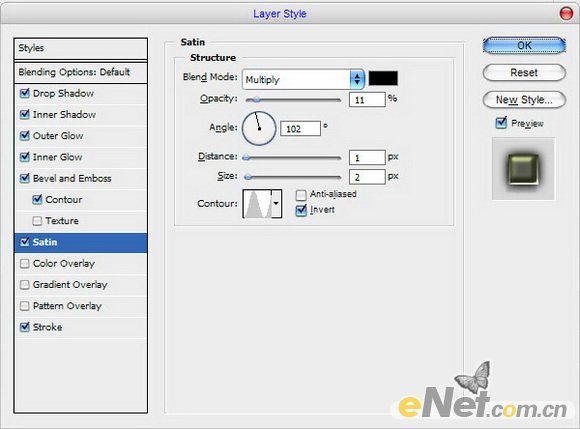Select the Styles list entry
Screen dimensions: 580x429
81,48
